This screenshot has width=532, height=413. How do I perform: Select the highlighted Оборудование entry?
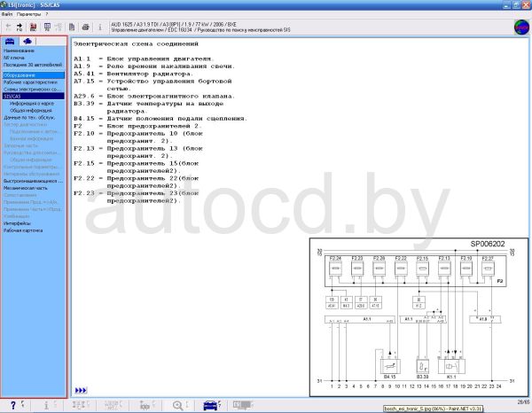coord(34,75)
